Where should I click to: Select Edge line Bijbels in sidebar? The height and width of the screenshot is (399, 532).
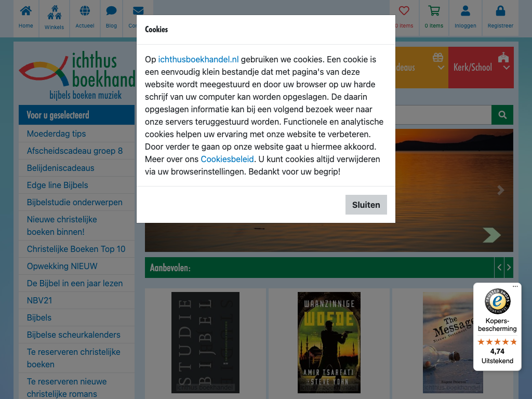point(57,185)
